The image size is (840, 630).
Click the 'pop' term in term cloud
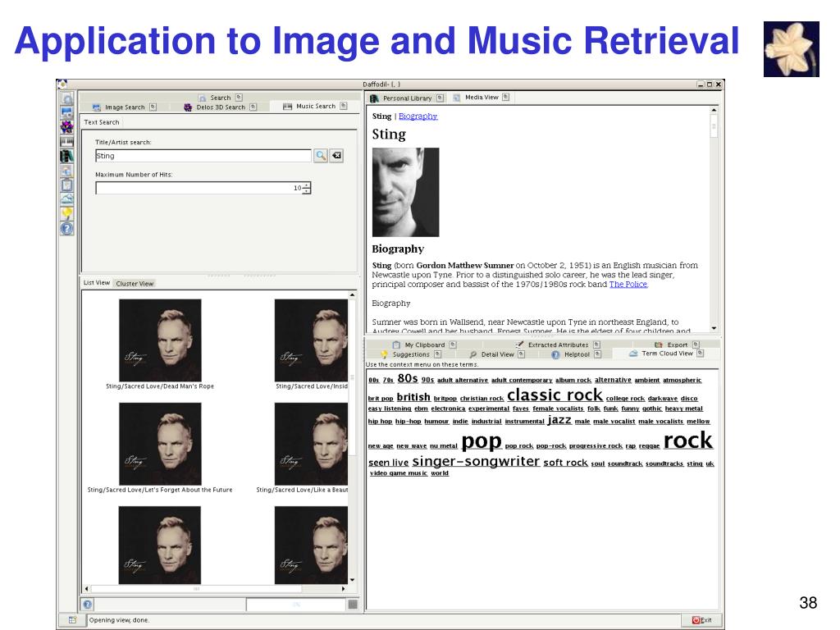point(481,441)
